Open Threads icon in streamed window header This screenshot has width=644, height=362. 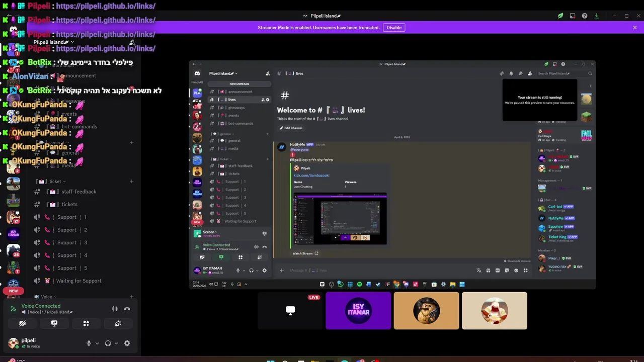click(502, 73)
